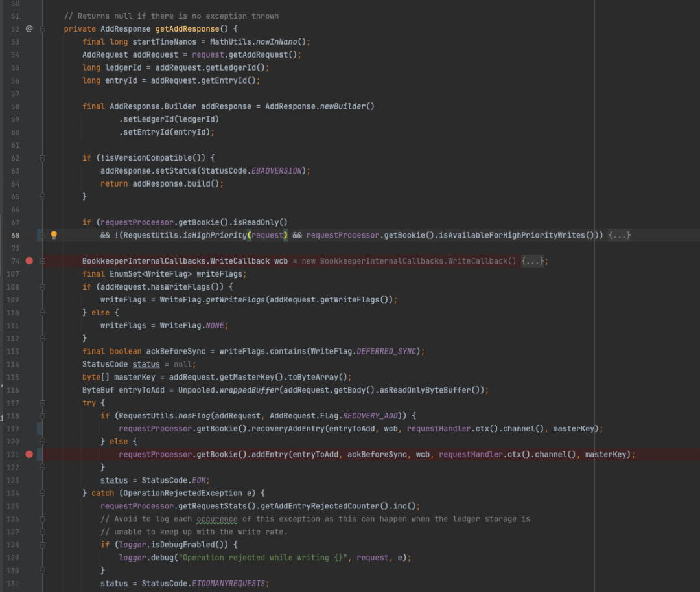Click the "Operation rejected while writing {}" string
The width and height of the screenshot is (700, 592).
tap(262, 558)
